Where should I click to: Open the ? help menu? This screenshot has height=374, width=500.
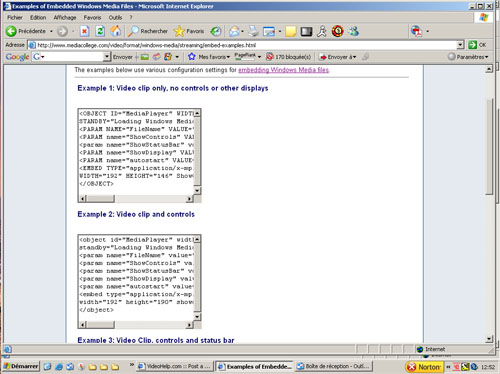[131, 17]
